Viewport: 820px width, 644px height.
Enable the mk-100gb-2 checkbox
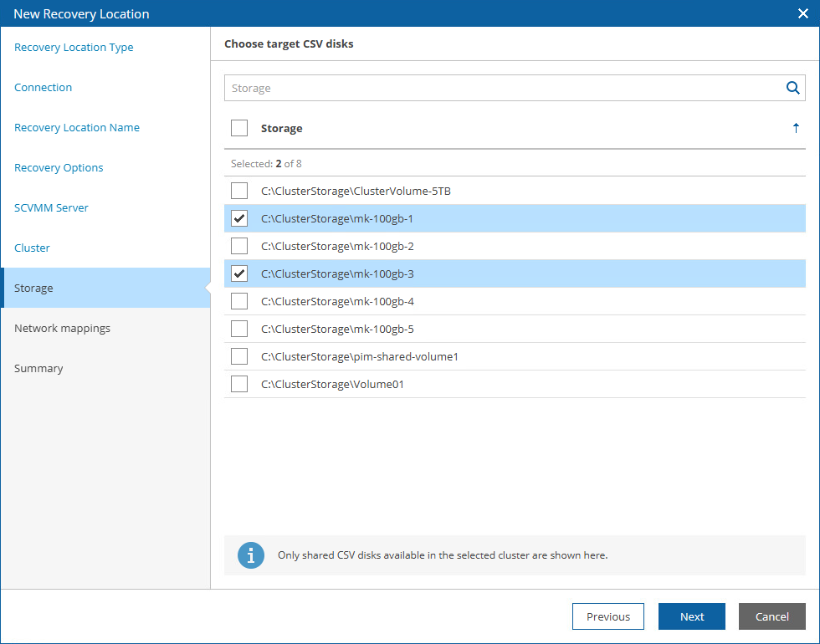point(239,246)
